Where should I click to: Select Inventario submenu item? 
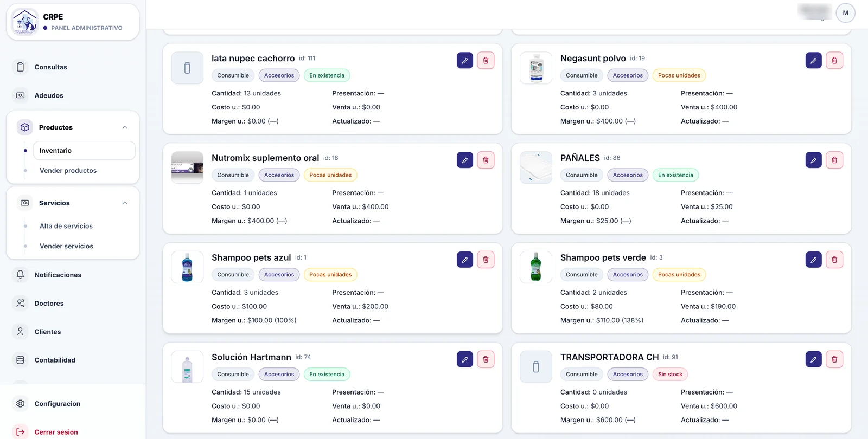(x=84, y=151)
